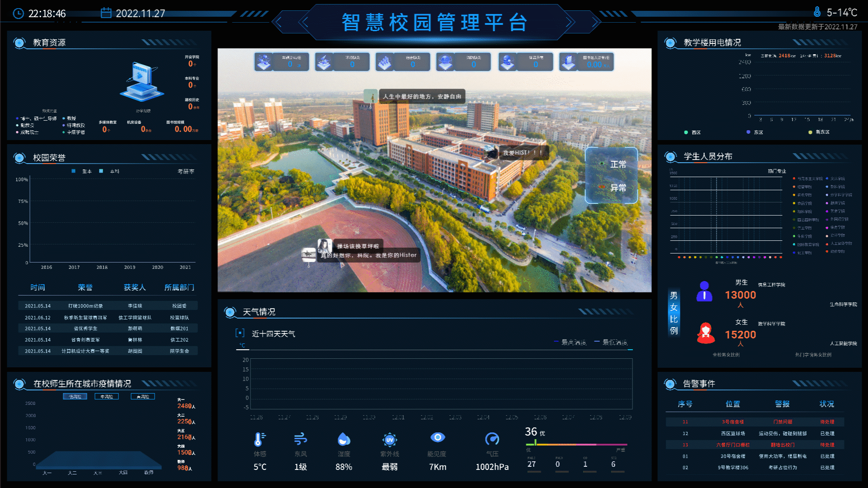868x488 pixels.
Task: Switch to the 中风险 epidemic tab
Action: (x=106, y=396)
